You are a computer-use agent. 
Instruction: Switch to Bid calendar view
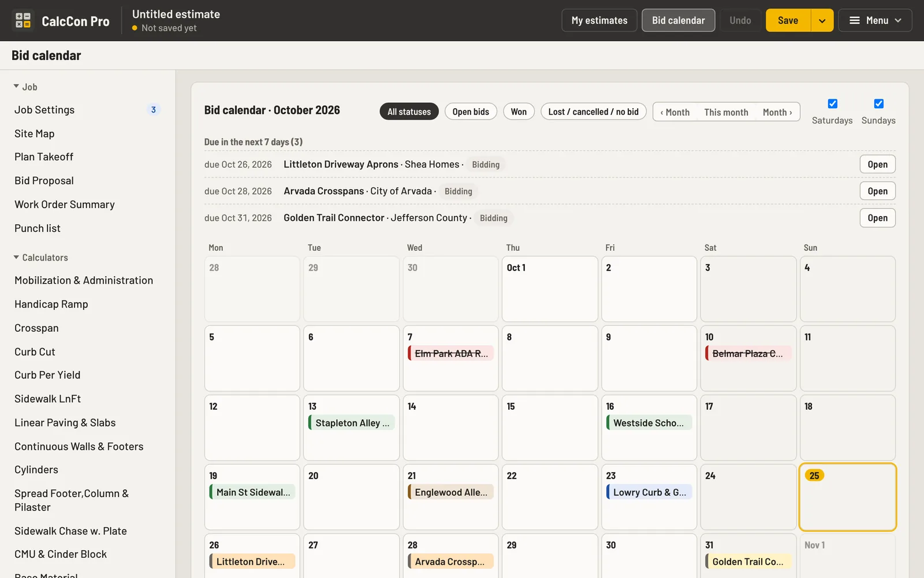[678, 20]
